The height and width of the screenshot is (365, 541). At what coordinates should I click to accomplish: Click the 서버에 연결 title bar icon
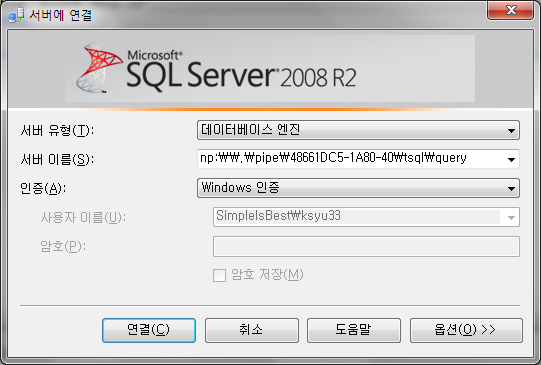16,15
